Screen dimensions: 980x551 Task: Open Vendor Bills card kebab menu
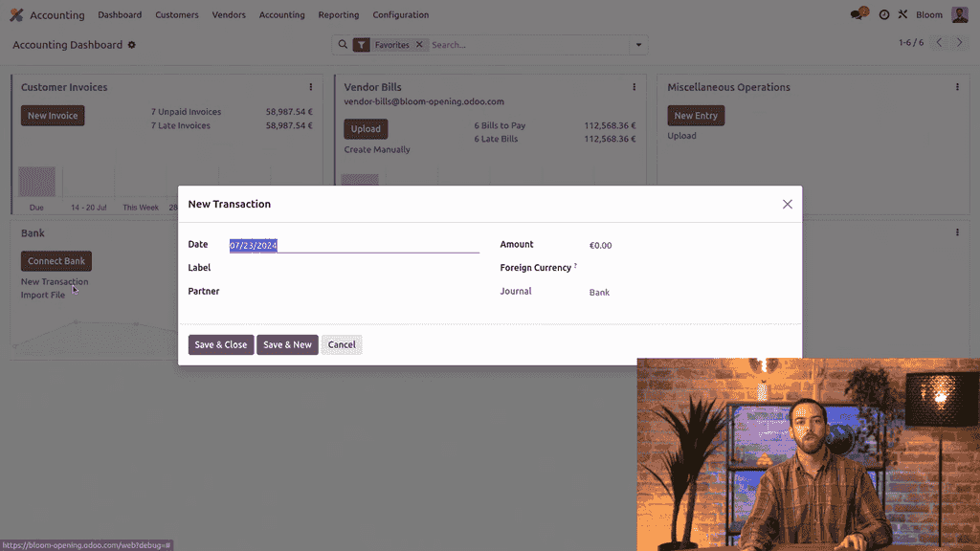pyautogui.click(x=634, y=87)
